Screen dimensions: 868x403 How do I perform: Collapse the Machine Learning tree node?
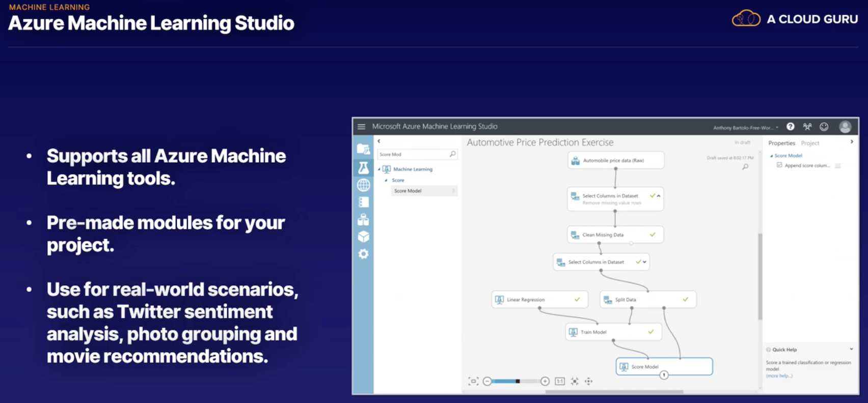coord(379,169)
